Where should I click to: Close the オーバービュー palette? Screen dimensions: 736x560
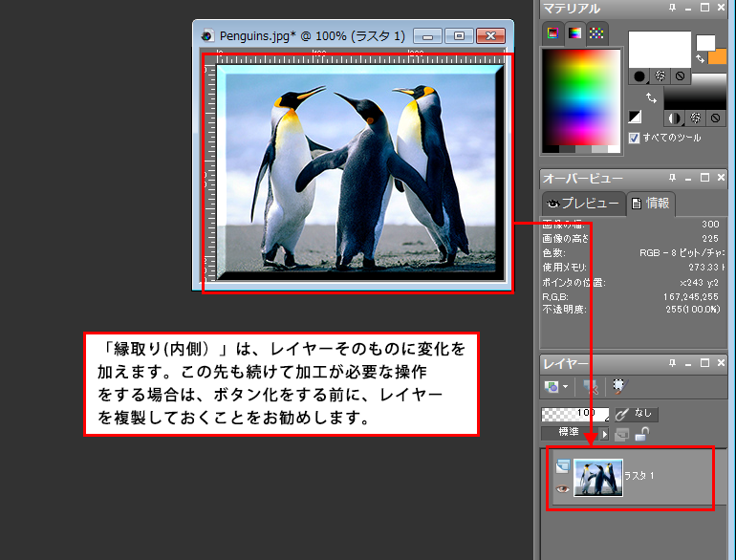[x=721, y=178]
